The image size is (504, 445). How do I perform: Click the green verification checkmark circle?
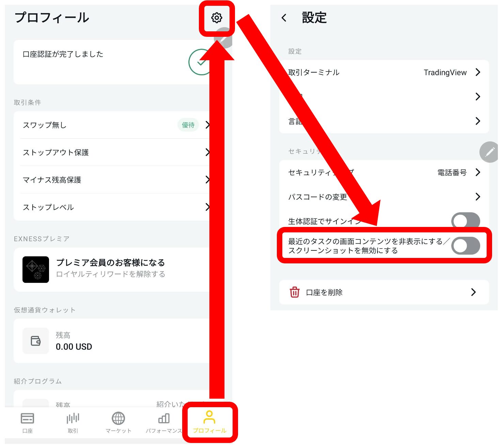tap(200, 62)
